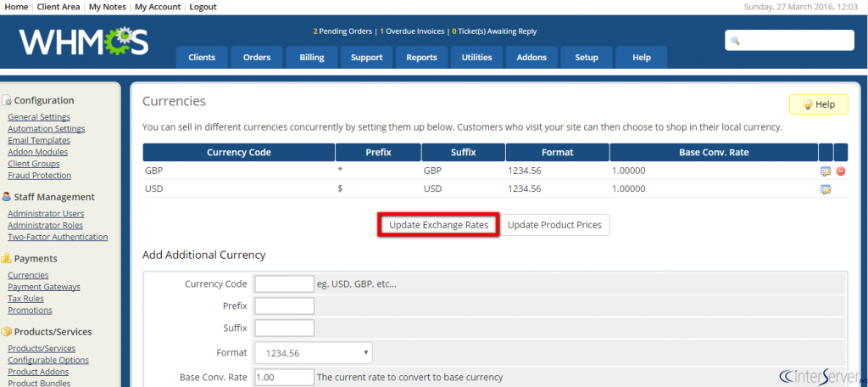Open My Notes link
The width and height of the screenshot is (868, 387).
[108, 7]
